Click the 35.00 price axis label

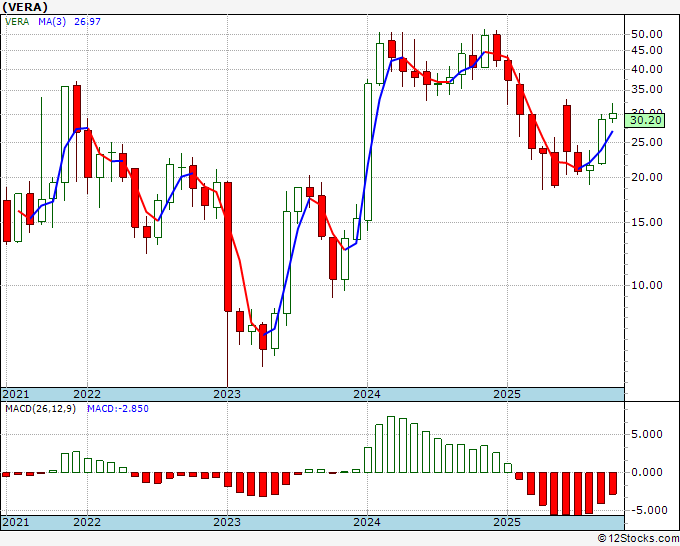(646, 90)
